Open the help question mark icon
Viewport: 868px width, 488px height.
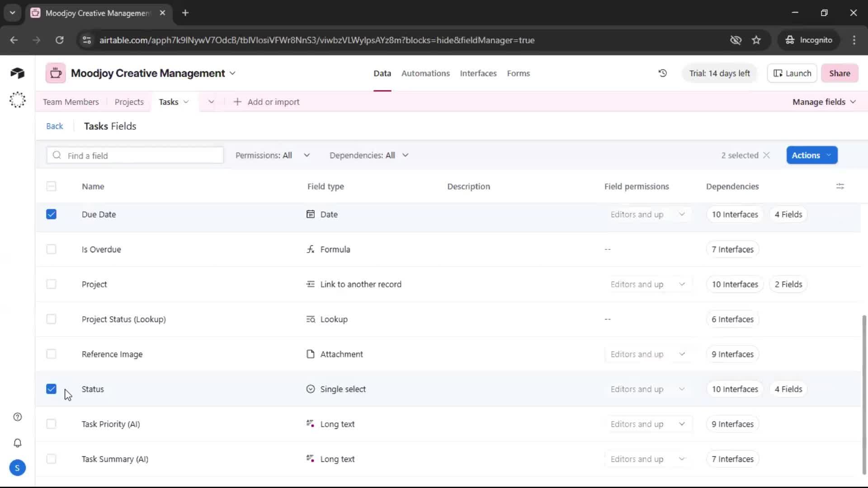pyautogui.click(x=17, y=417)
